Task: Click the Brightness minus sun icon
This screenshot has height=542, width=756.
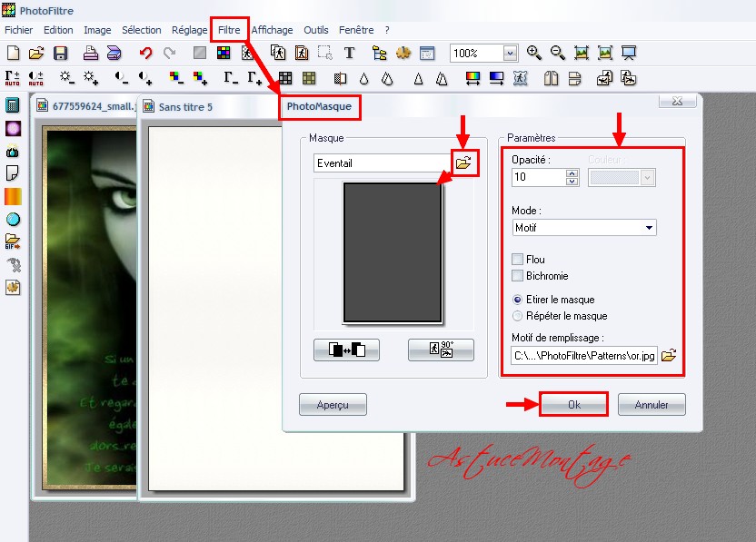Action: 66,78
